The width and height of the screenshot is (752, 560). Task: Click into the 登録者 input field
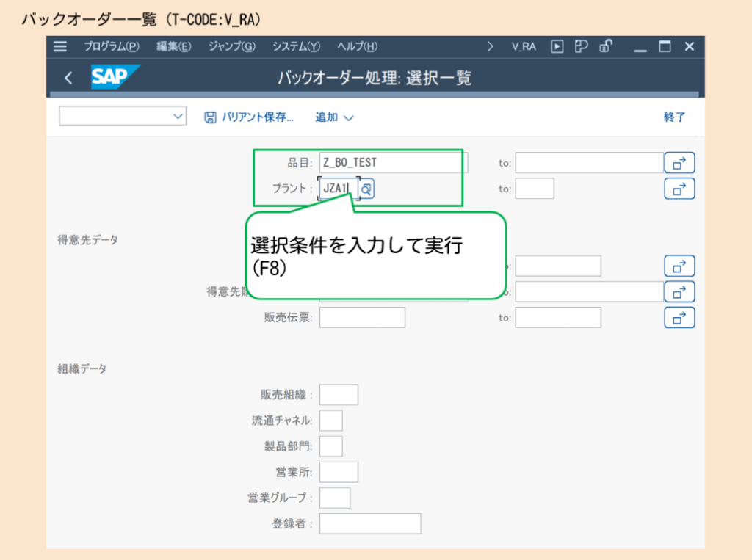370,523
